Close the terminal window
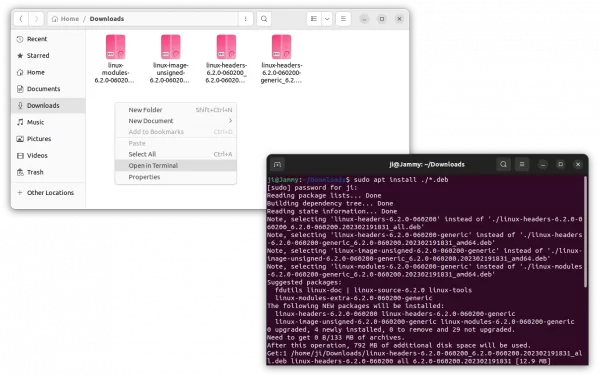600x376 pixels. click(x=578, y=164)
